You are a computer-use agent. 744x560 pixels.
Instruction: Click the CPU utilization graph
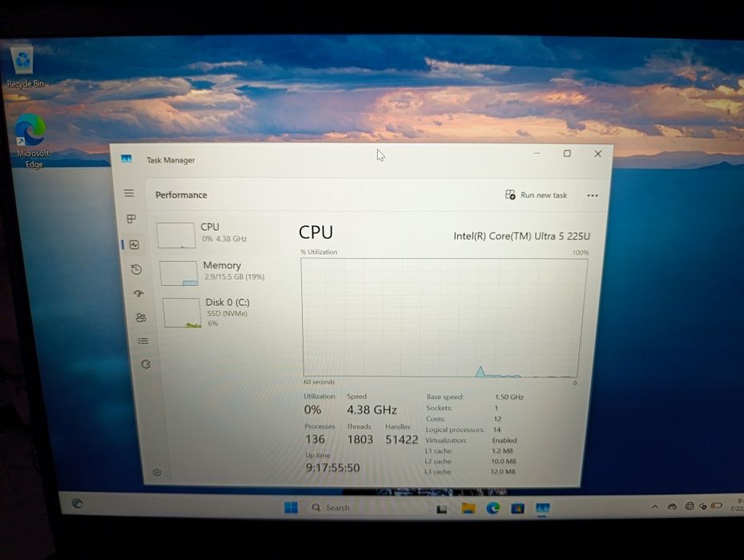pyautogui.click(x=441, y=318)
